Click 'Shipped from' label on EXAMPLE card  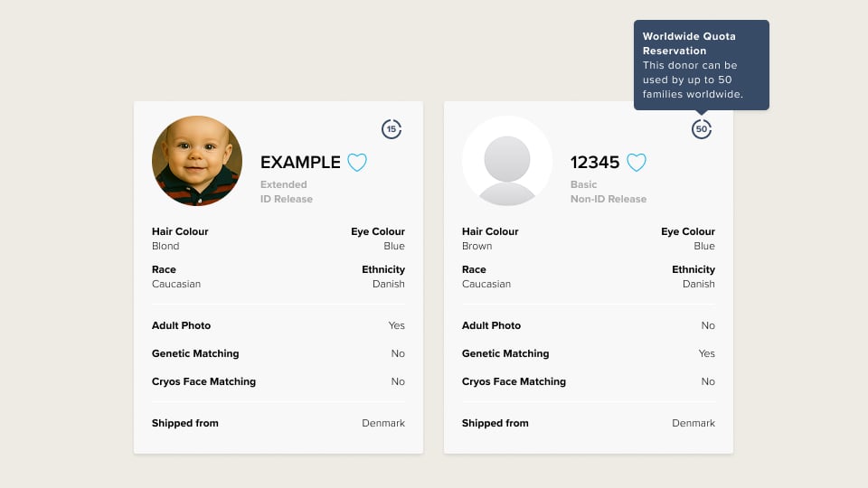click(184, 423)
